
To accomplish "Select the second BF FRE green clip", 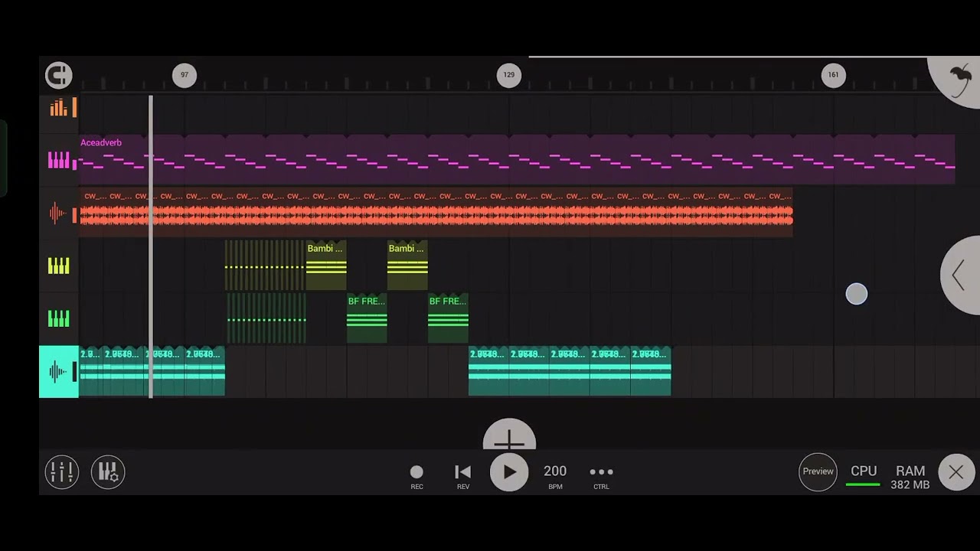I will (x=448, y=318).
